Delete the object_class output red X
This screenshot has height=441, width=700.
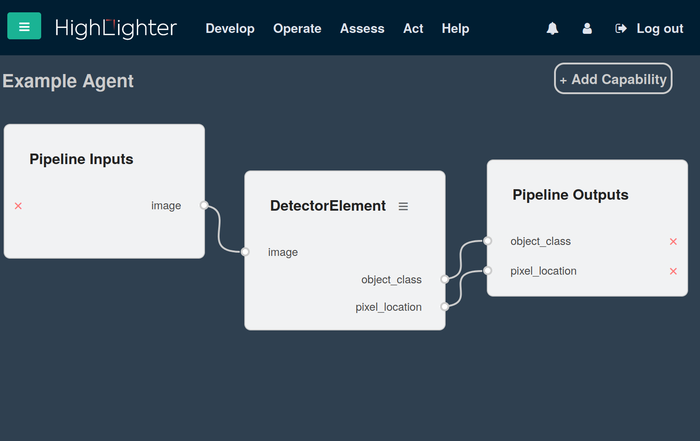click(x=673, y=241)
